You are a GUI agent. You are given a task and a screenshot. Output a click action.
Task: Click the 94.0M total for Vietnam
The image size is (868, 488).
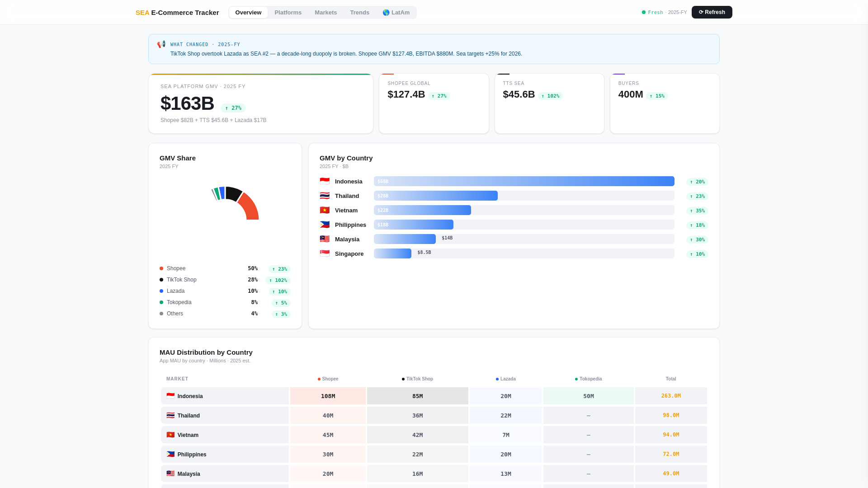[x=671, y=435]
